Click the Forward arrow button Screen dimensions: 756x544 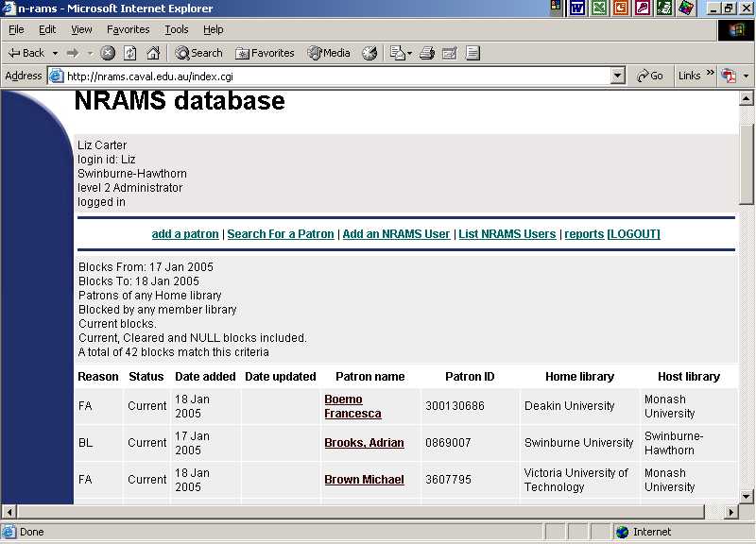tap(73, 53)
